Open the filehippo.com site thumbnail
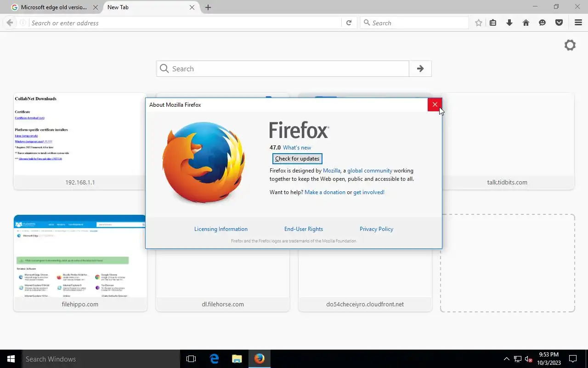Image resolution: width=588 pixels, height=368 pixels. pyautogui.click(x=80, y=263)
